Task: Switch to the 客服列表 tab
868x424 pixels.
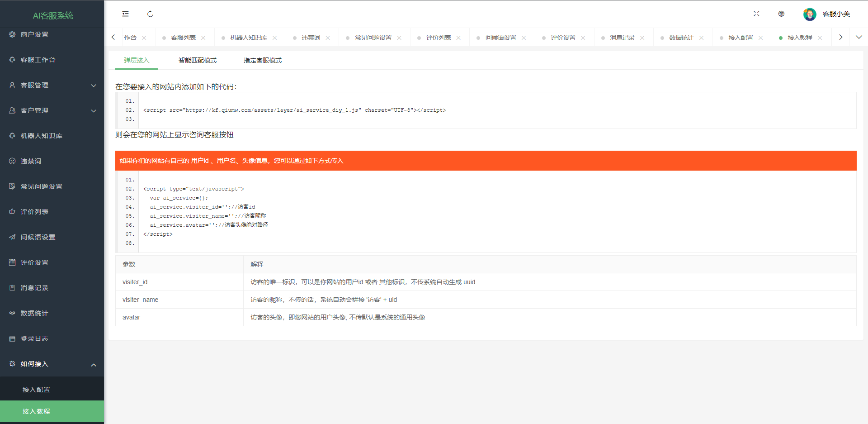Action: tap(183, 38)
